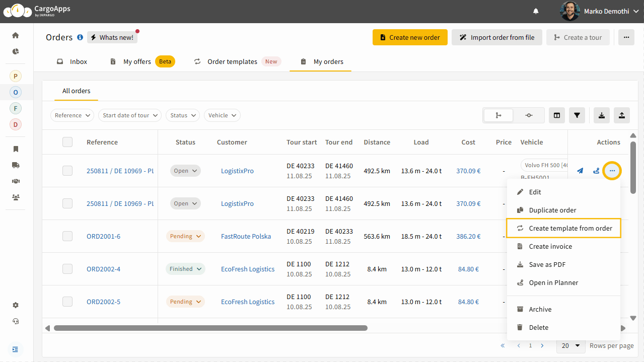Select Create invoice menu entry
This screenshot has height=362, width=644.
(x=563, y=246)
